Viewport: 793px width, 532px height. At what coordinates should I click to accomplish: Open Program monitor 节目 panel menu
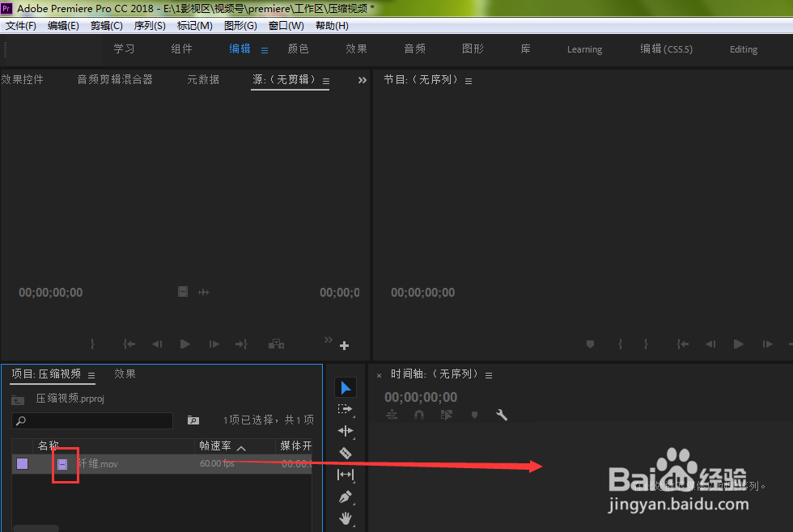[469, 81]
